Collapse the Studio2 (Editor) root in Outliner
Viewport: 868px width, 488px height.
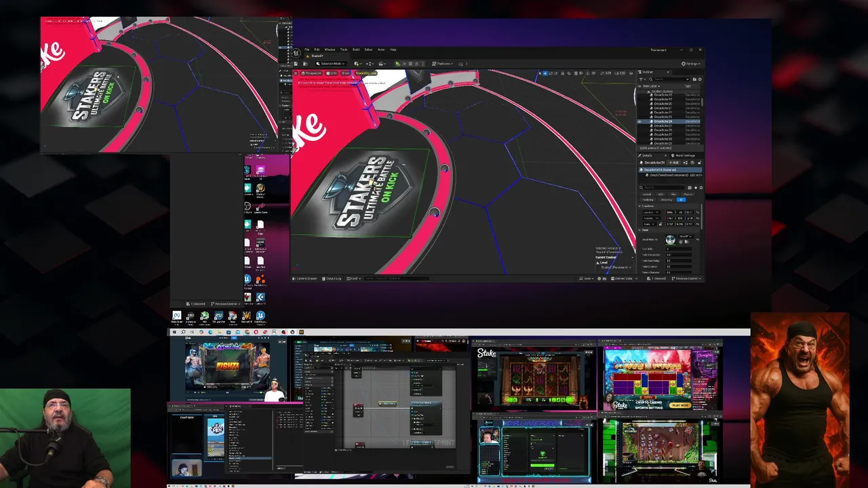tap(648, 91)
